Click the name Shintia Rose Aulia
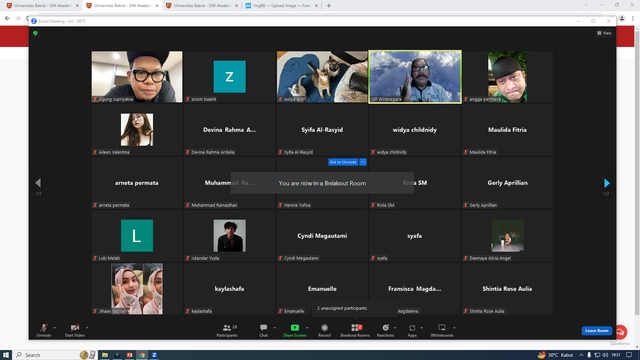 (507, 289)
